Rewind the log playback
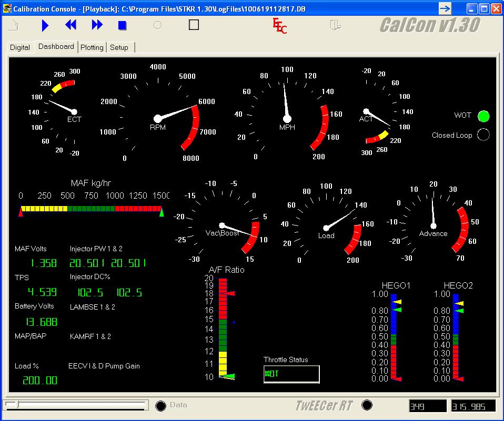504x421 pixels. point(70,25)
